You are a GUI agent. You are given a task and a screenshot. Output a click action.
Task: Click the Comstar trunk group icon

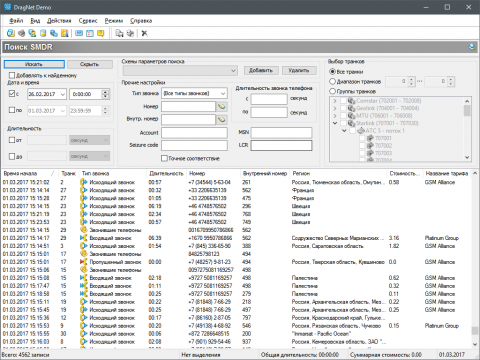[351, 100]
